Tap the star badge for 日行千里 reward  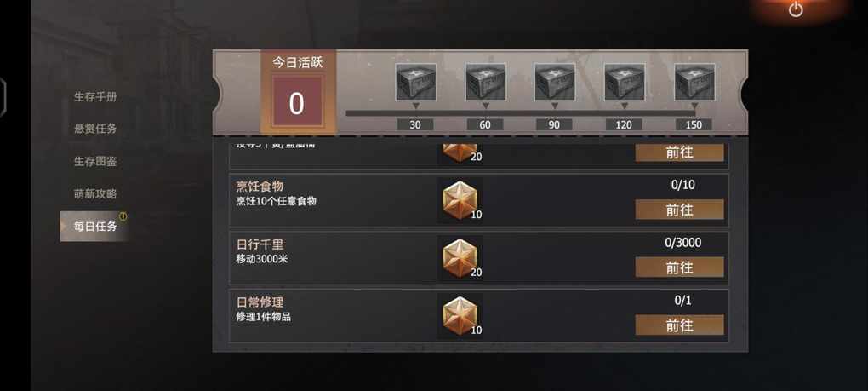pyautogui.click(x=460, y=258)
